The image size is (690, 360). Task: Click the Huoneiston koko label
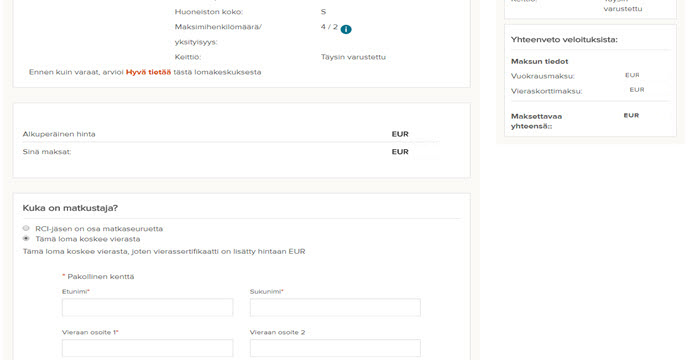(209, 12)
